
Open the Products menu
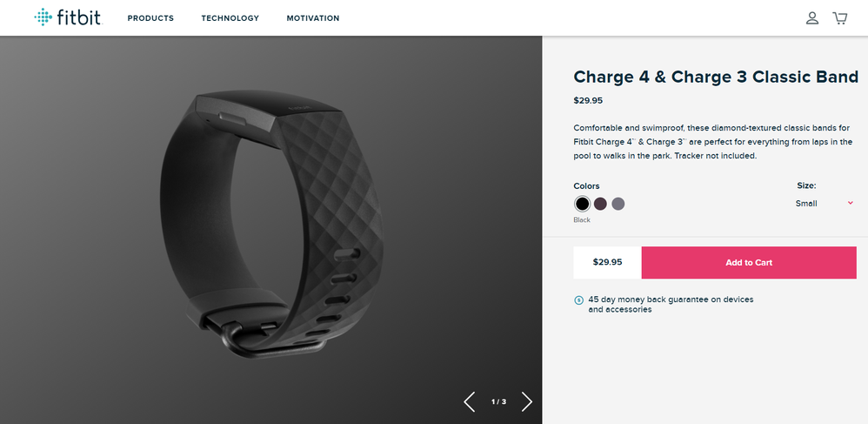pos(150,18)
